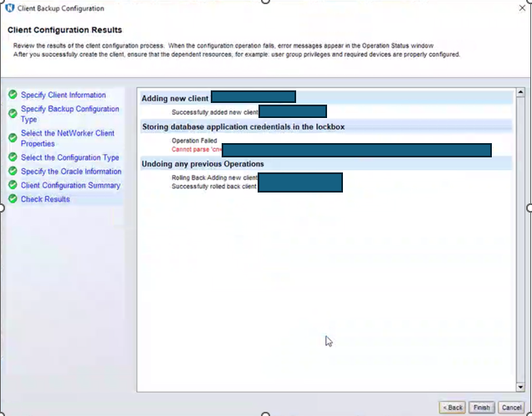Click the results pane scroll down arrow

click(x=520, y=388)
